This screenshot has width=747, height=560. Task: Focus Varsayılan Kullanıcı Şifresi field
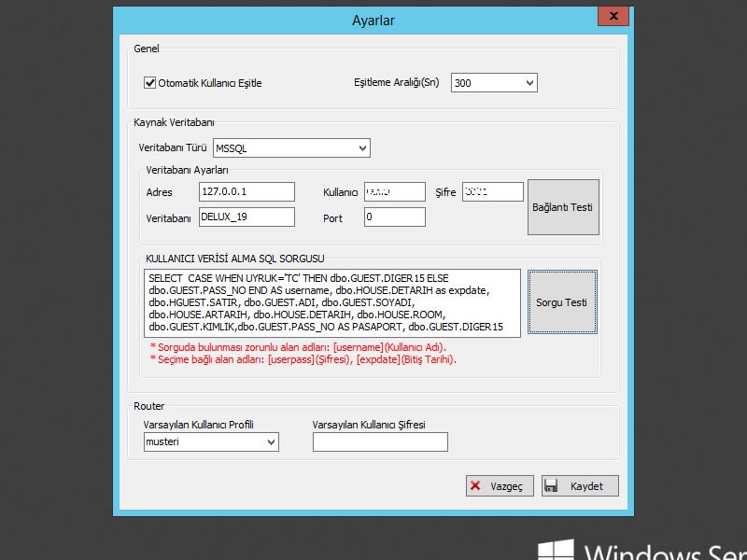pyautogui.click(x=380, y=441)
